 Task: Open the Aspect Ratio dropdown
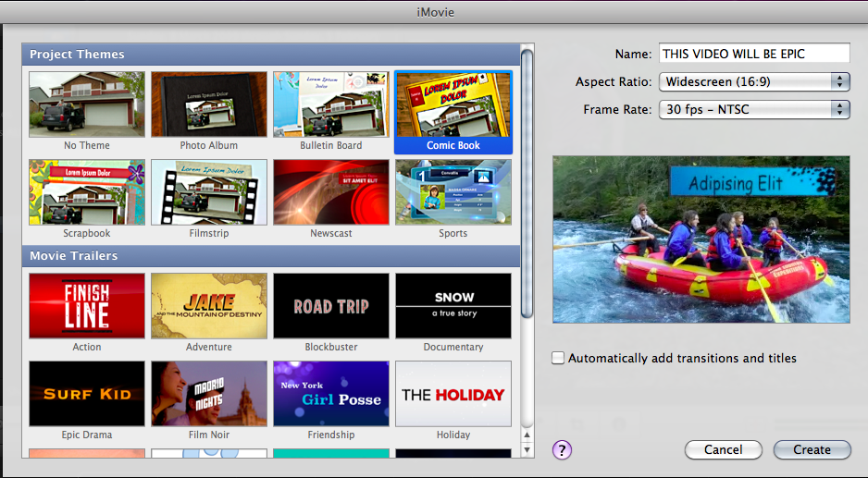pos(753,82)
